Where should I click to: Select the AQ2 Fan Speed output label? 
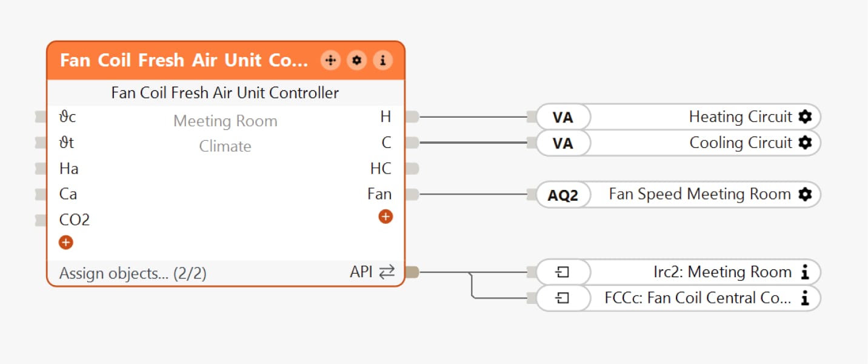point(563,195)
